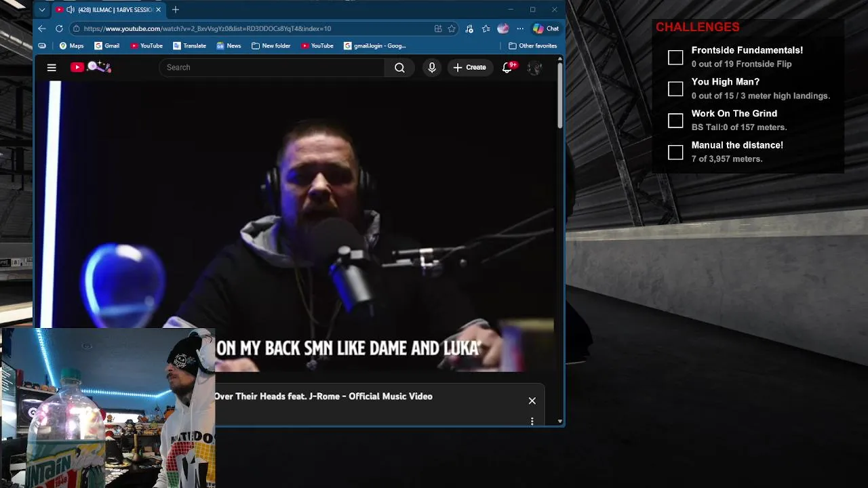
Task: Open the vertical three-dot menu below X
Action: click(532, 421)
